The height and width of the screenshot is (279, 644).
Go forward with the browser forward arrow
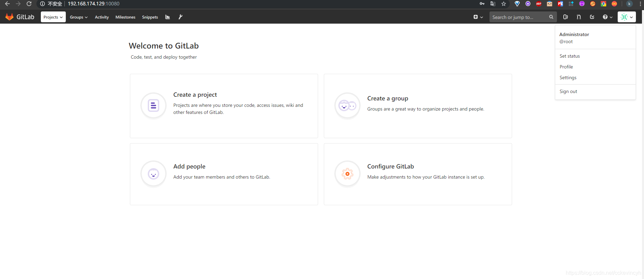coord(18,4)
